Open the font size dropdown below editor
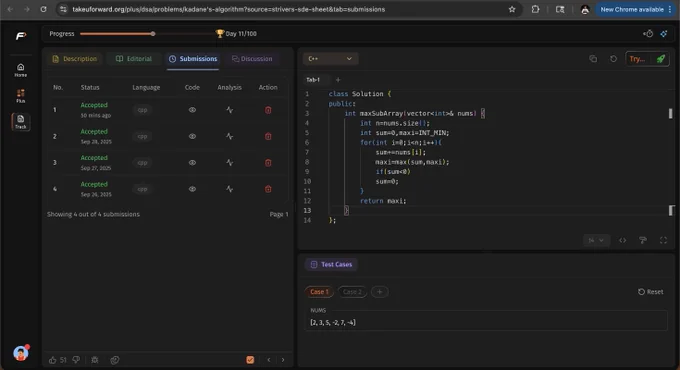The height and width of the screenshot is (370, 680). pyautogui.click(x=596, y=240)
